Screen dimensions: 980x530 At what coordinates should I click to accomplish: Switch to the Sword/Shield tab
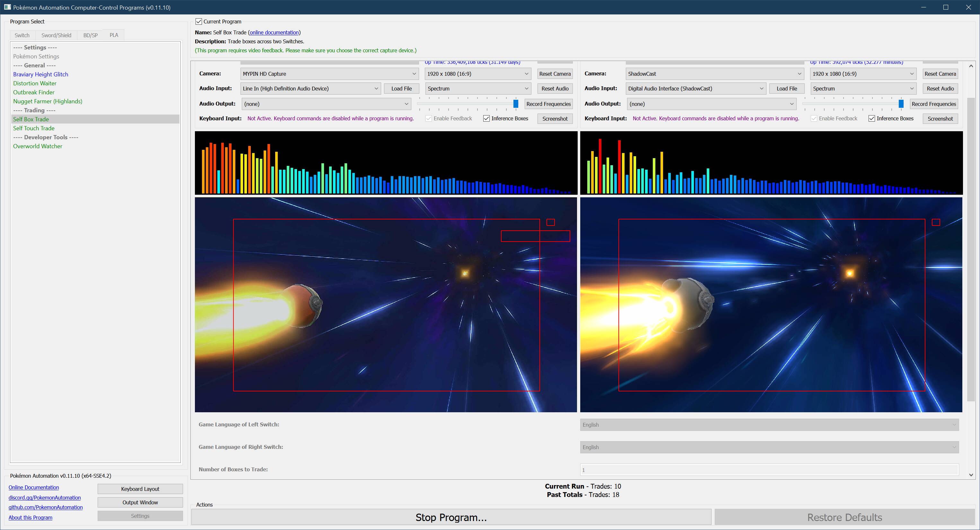coord(56,35)
